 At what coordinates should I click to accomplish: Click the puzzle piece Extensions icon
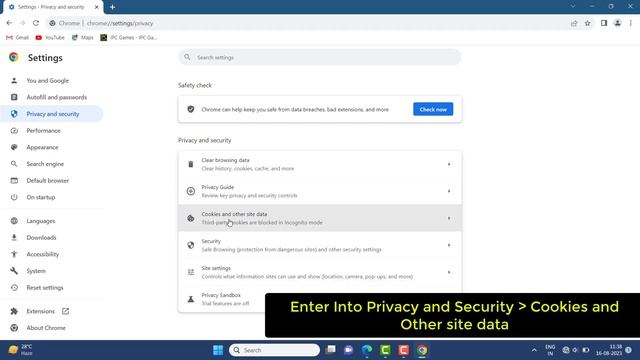coord(14,311)
